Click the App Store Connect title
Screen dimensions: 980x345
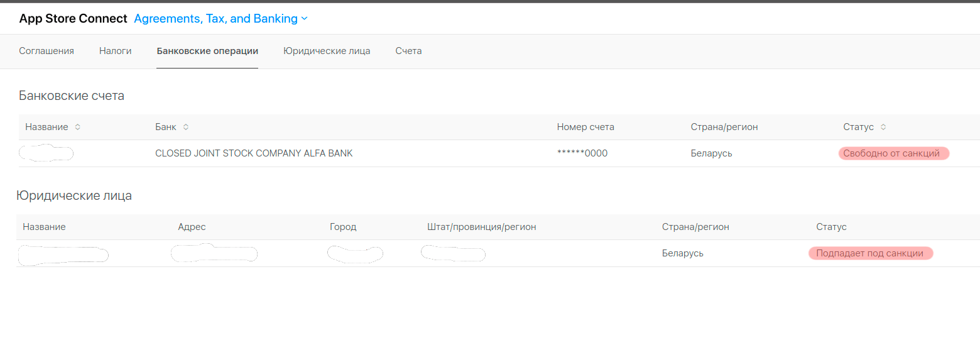pos(73,19)
